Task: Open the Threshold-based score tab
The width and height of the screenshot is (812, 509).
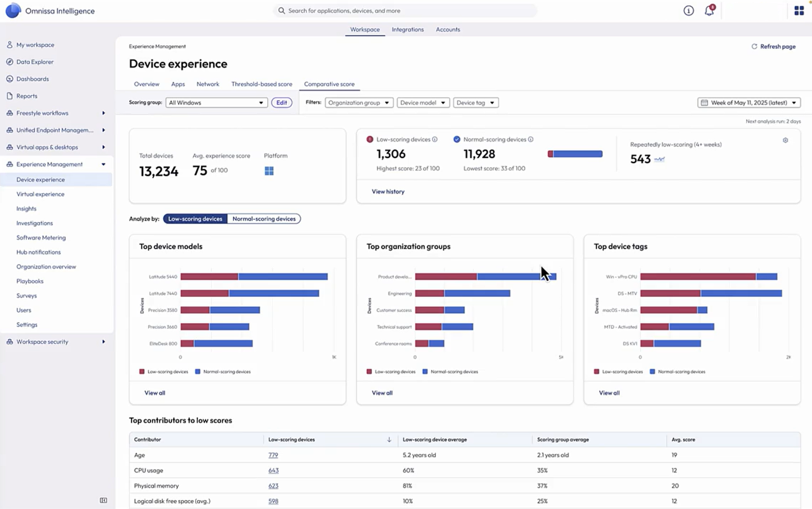Action: tap(262, 84)
